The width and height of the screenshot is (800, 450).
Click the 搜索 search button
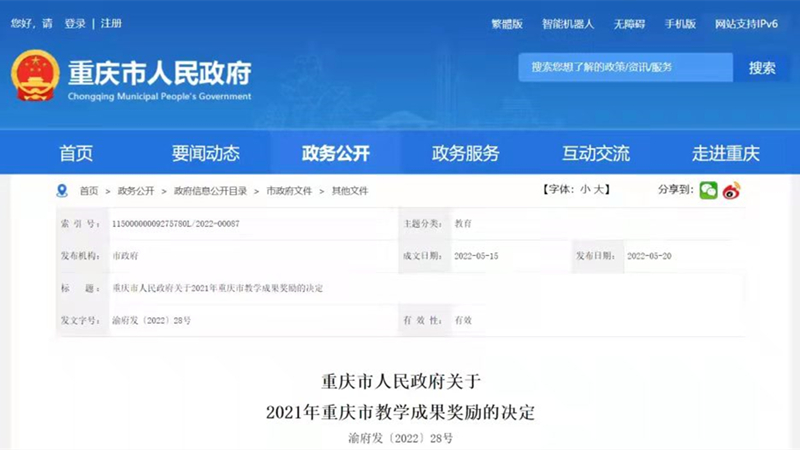coord(762,67)
